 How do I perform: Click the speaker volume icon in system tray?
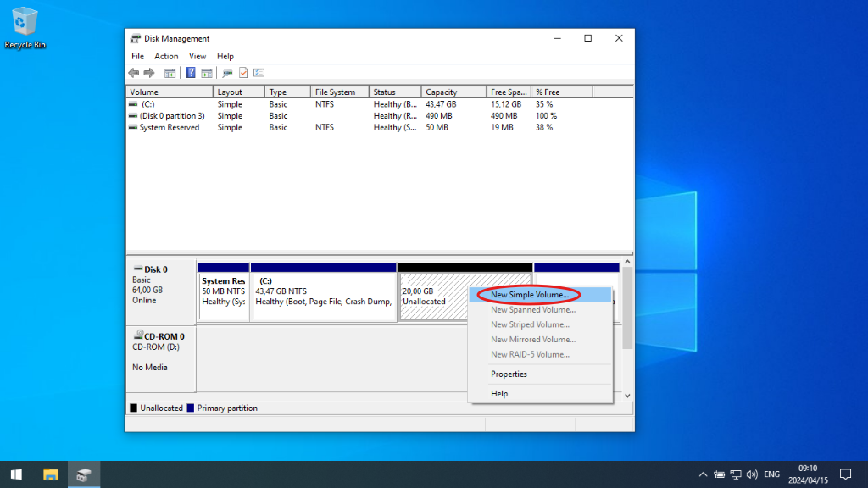(x=753, y=474)
